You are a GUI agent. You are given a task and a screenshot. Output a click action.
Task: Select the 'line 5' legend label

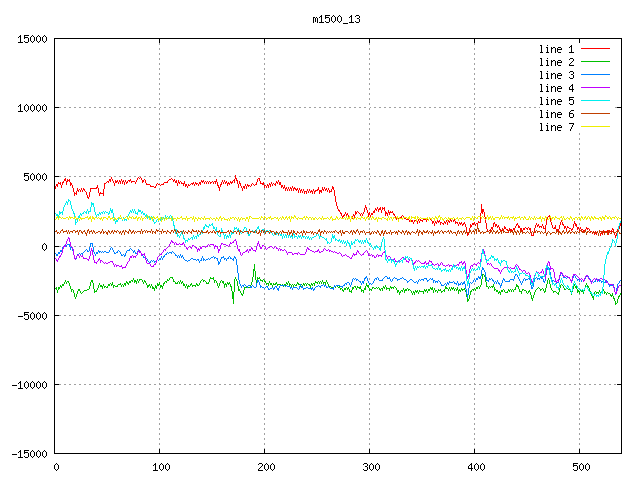(557, 101)
